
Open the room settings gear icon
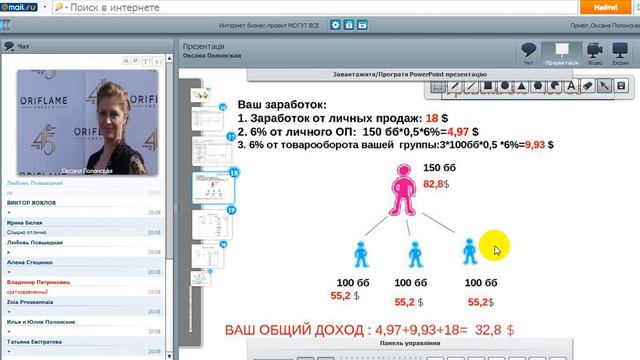pos(335,25)
